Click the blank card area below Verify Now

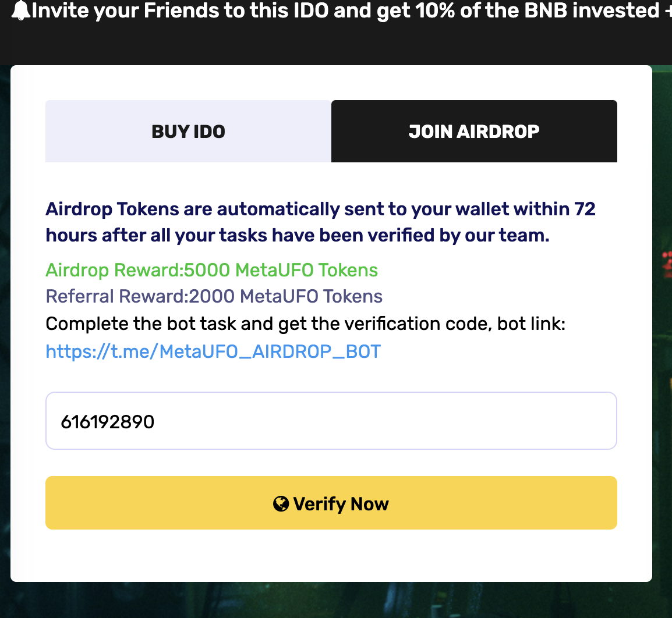click(331, 556)
